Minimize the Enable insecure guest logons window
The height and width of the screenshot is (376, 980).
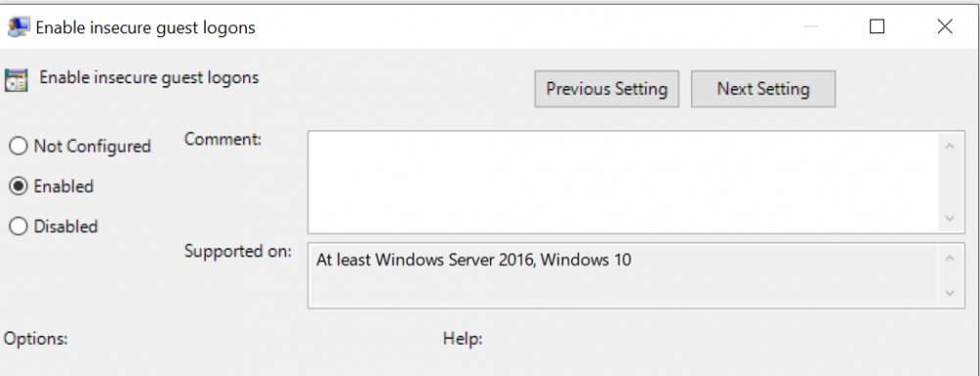(x=810, y=26)
